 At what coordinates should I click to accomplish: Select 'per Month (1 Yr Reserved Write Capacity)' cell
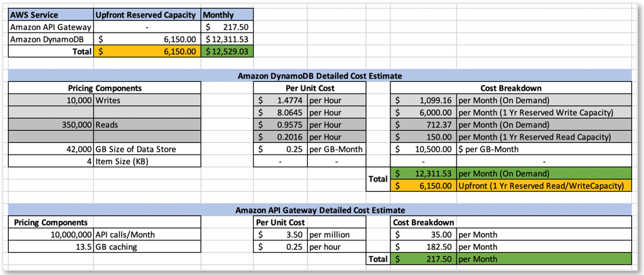tap(543, 112)
